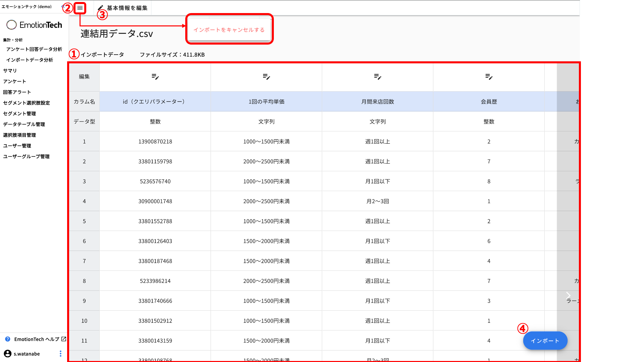This screenshot has height=362, width=644.
Task: Open user options three-dot menu
Action: 60,354
